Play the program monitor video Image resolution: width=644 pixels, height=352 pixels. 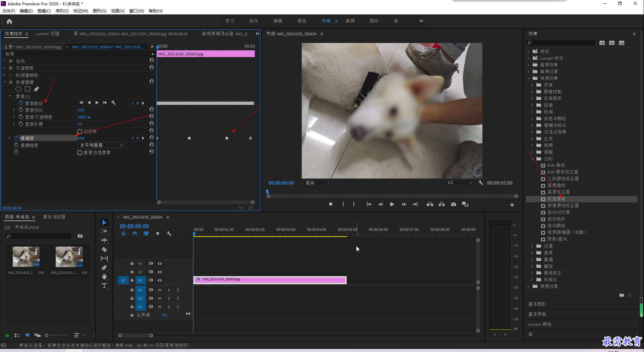coord(392,204)
